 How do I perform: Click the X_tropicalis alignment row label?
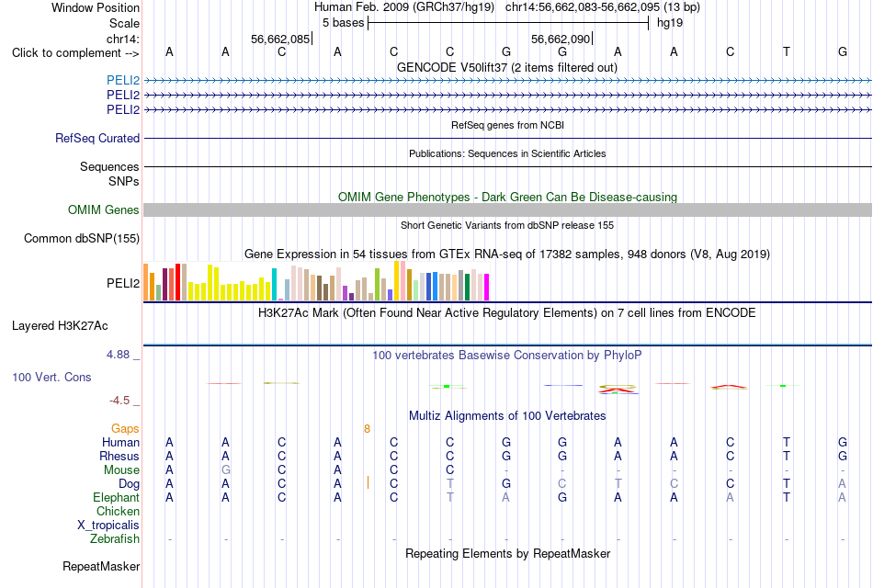(108, 526)
